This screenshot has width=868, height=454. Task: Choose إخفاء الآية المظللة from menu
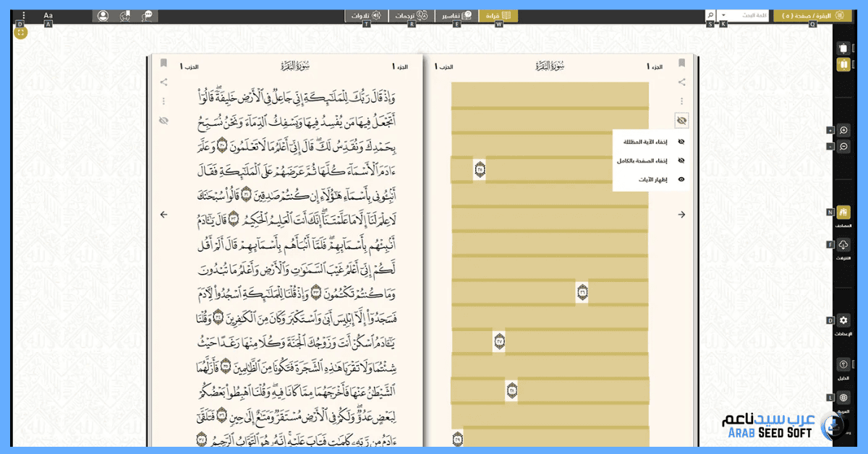pyautogui.click(x=650, y=142)
